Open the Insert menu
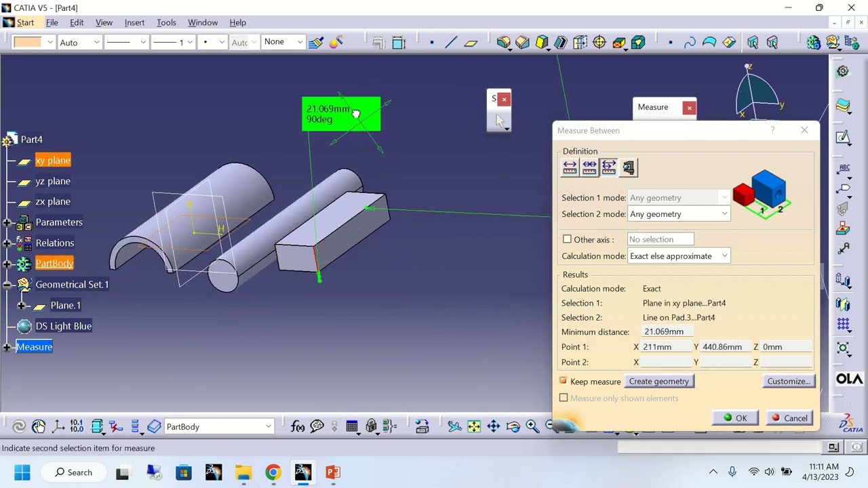The width and height of the screenshot is (868, 488). (134, 22)
